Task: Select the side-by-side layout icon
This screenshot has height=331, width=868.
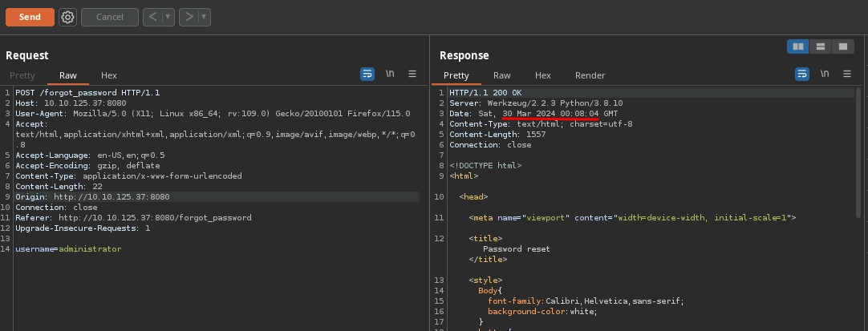Action: click(798, 46)
